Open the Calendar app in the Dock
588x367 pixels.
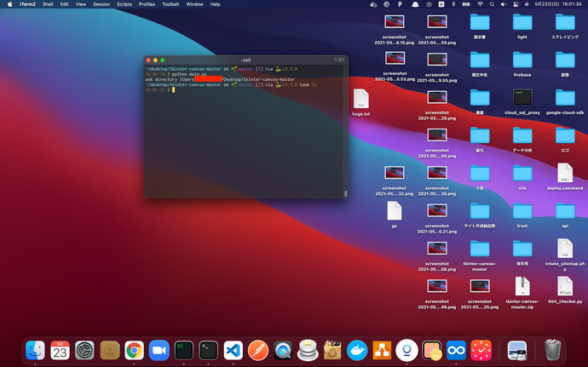click(x=60, y=350)
